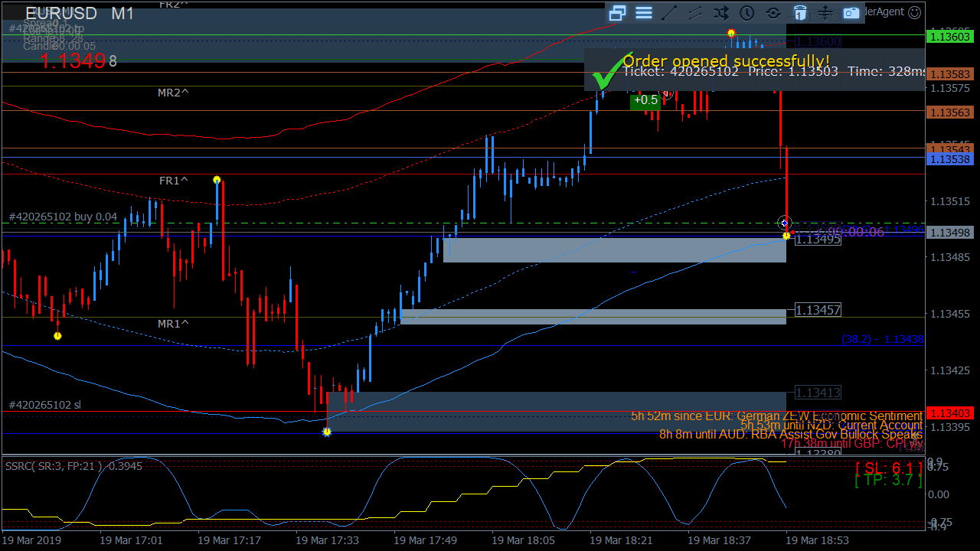Click the RBA Assist Gov Bullock Speaks news

(791, 435)
